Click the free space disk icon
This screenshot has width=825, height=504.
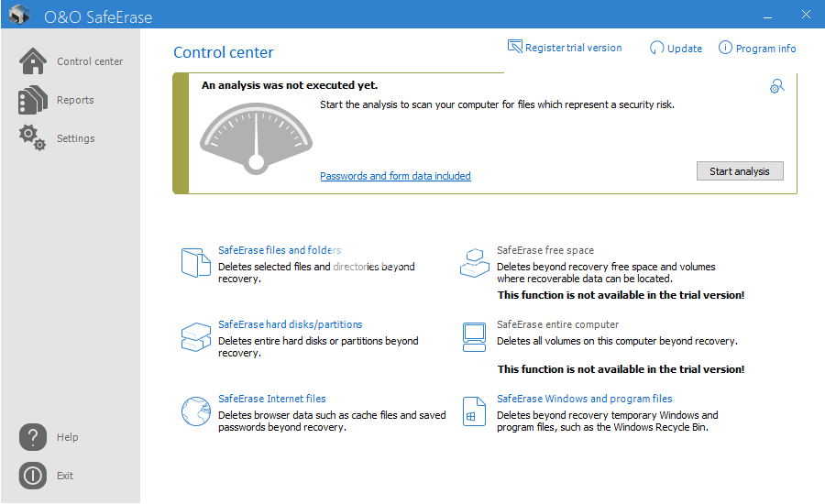click(474, 262)
